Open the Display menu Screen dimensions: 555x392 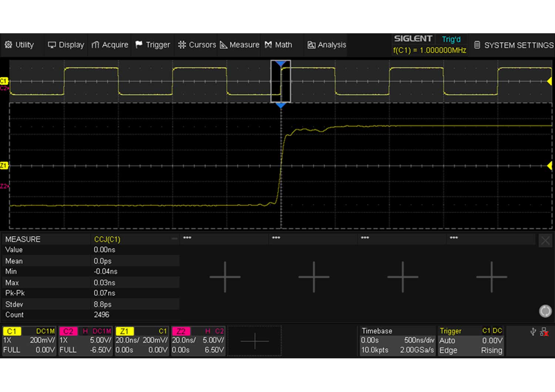coord(66,45)
